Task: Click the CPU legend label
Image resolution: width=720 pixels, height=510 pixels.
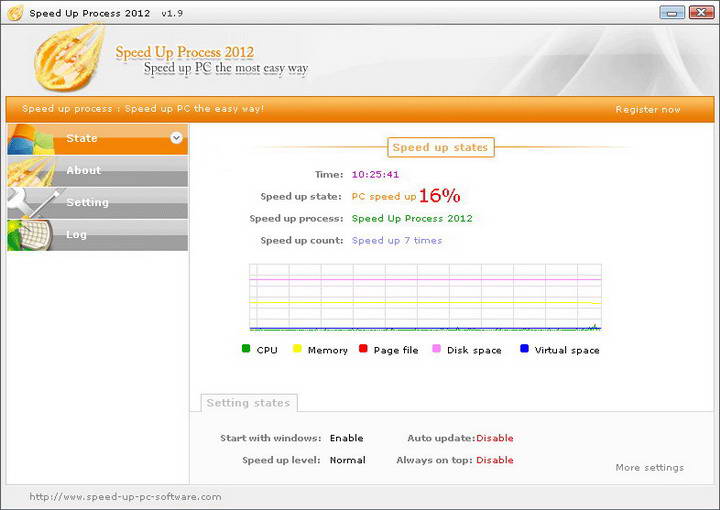Action: click(267, 350)
